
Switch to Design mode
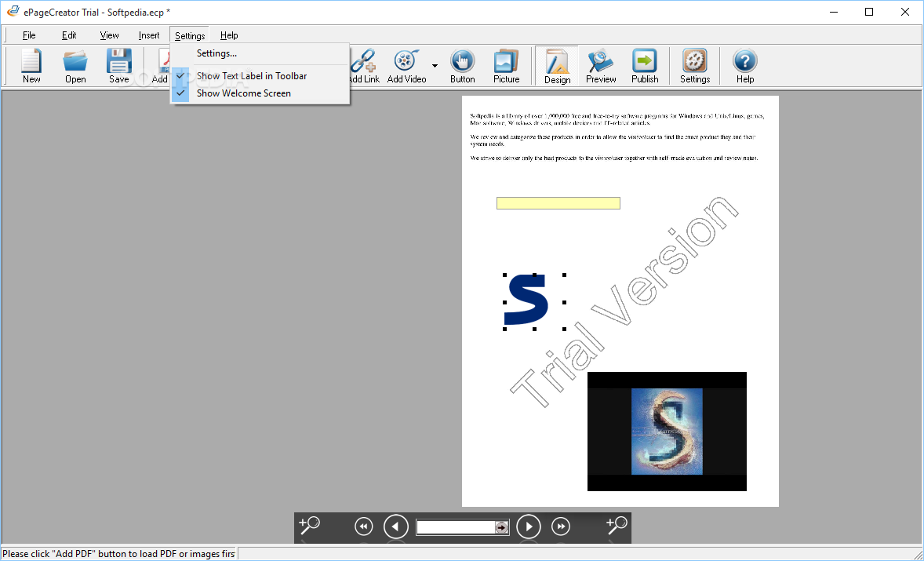coord(557,66)
